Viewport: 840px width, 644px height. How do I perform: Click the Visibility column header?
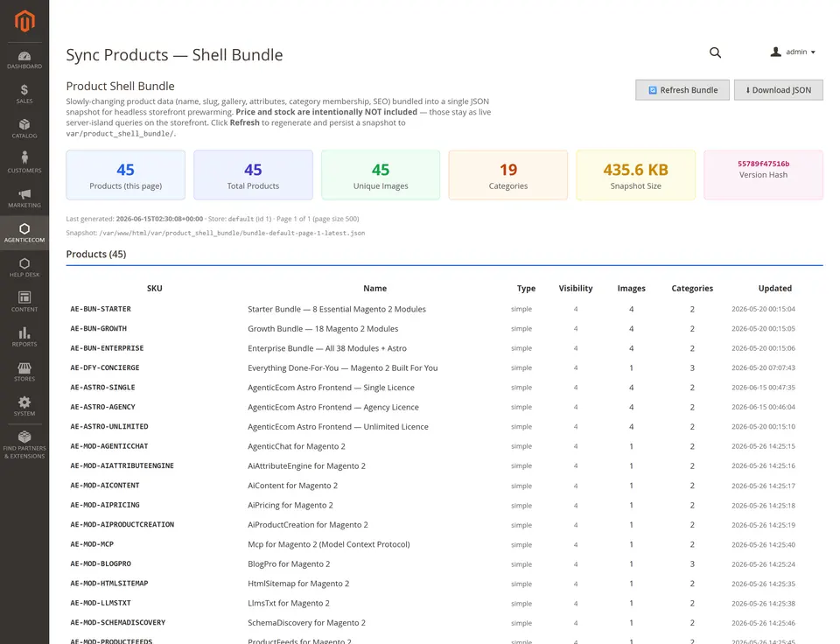576,288
